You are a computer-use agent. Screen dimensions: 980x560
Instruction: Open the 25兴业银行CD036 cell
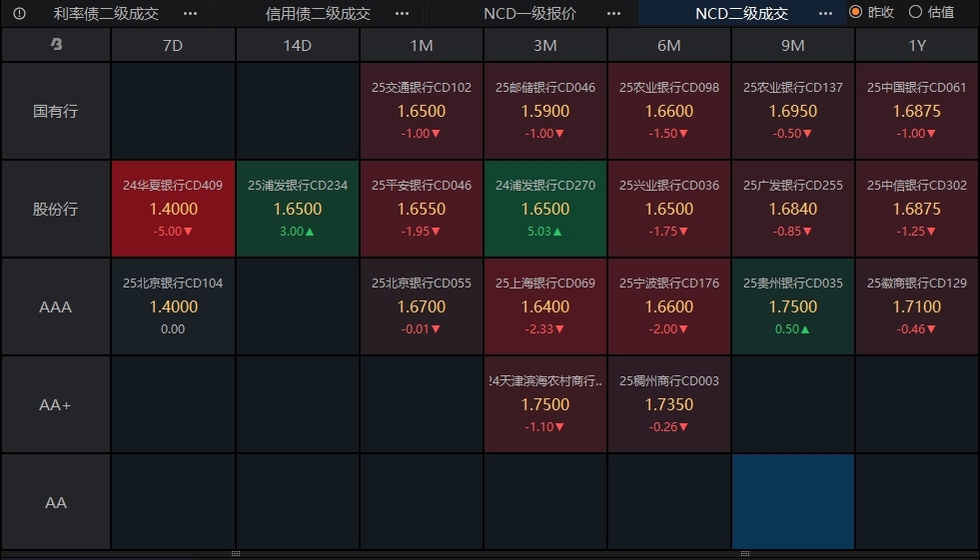[x=668, y=210]
